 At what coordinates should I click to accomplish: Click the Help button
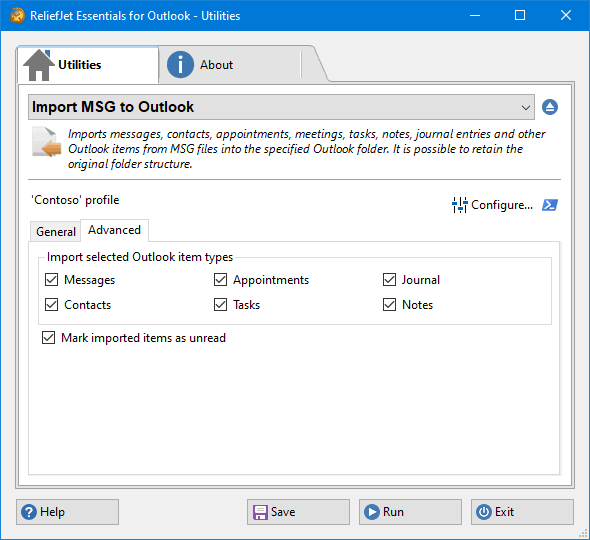67,512
